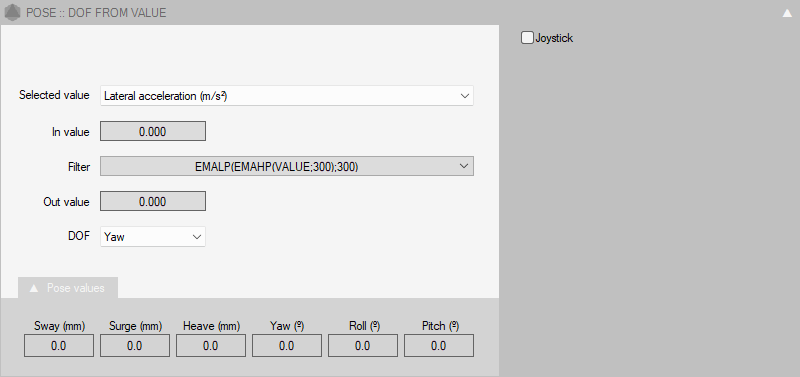Select the Pitch (º) value box
Viewport: 800px width, 377px height.
439,346
